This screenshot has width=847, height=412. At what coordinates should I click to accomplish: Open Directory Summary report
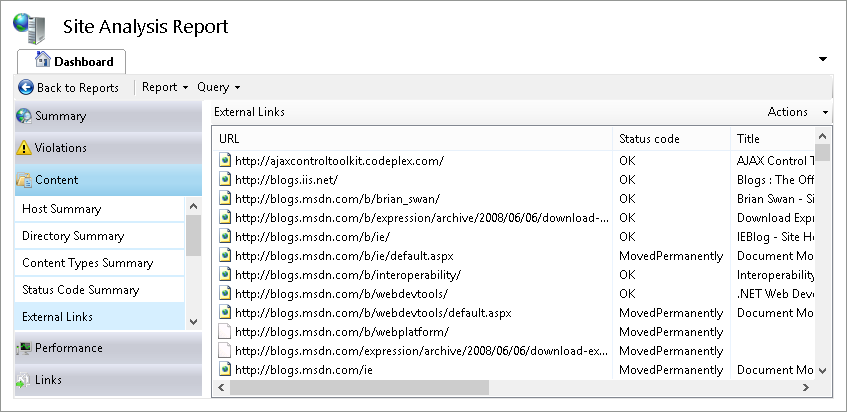(x=73, y=237)
